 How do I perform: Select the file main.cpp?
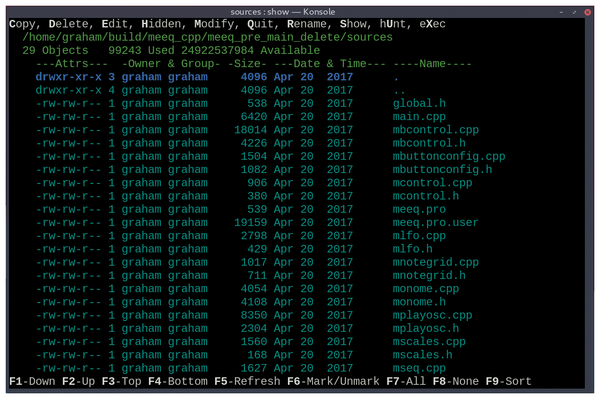coord(419,117)
